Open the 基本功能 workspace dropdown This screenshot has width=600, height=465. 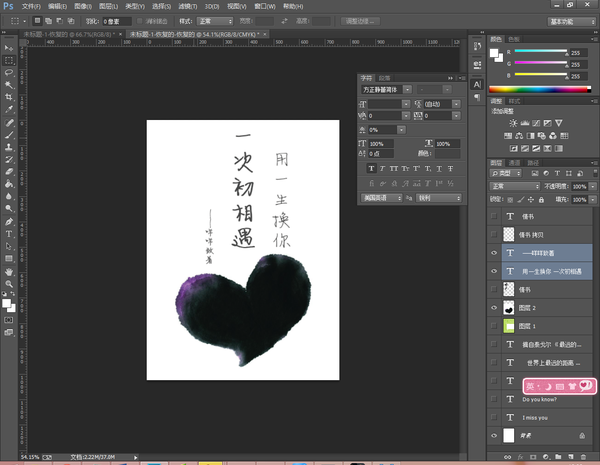point(572,21)
